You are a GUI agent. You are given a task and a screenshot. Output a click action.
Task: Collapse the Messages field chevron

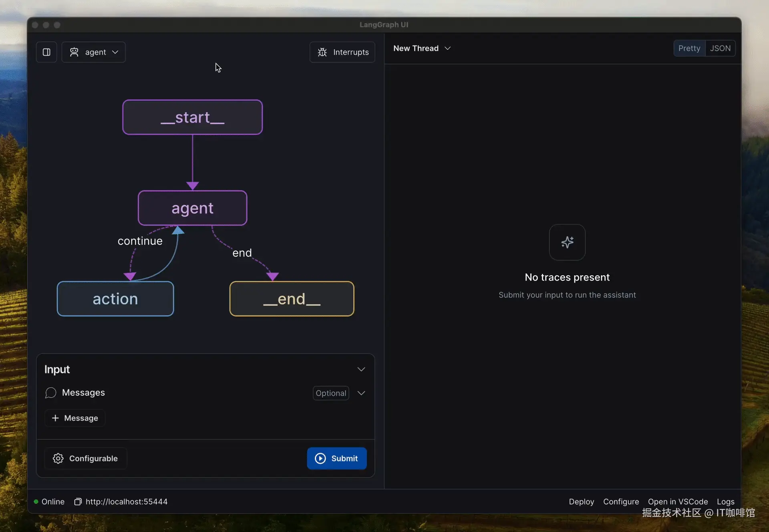pos(361,393)
